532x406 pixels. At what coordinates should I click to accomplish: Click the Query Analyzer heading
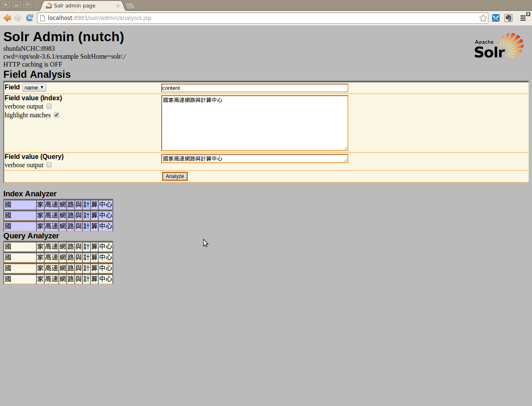pos(31,236)
